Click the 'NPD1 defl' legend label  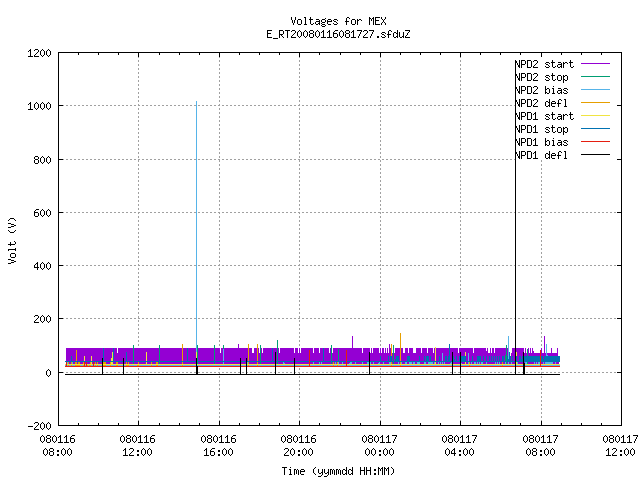tap(542, 156)
